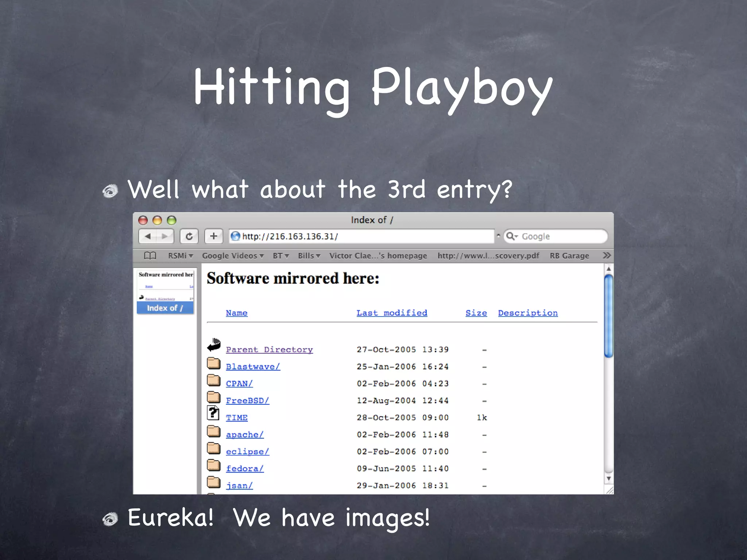Image resolution: width=747 pixels, height=560 pixels.
Task: Open the Google Videos bookmark dropdown
Action: (233, 256)
